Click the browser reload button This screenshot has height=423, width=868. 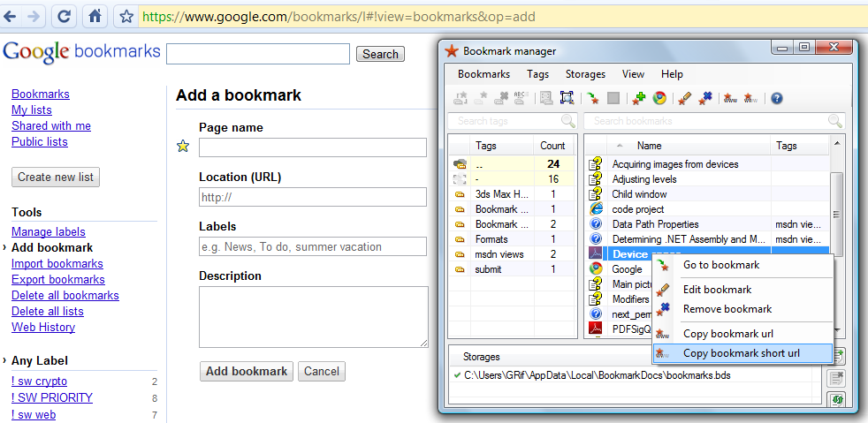65,17
